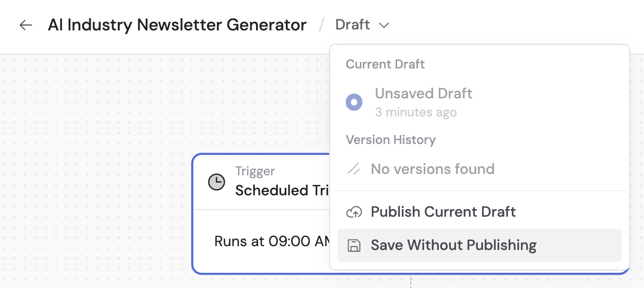This screenshot has height=288, width=644.
Task: Click the cloud upload icon beside Publish Current Draft
Action: pos(354,212)
